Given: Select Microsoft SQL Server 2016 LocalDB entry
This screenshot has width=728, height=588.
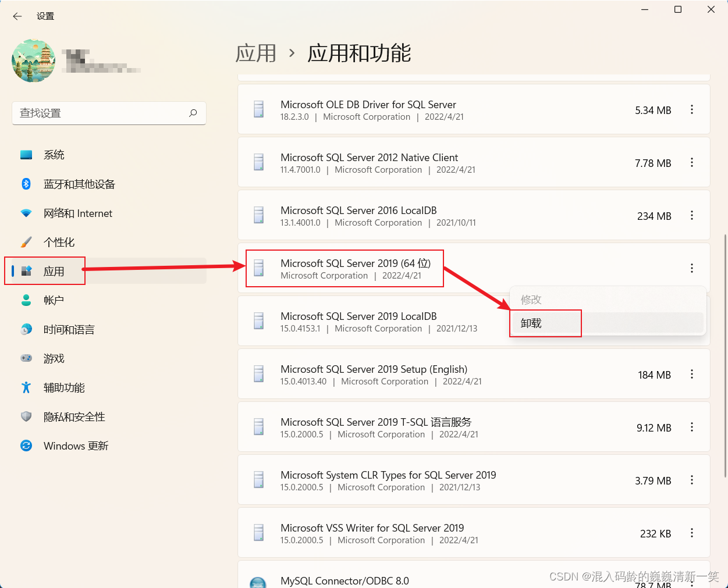Looking at the screenshot, I should tap(474, 215).
